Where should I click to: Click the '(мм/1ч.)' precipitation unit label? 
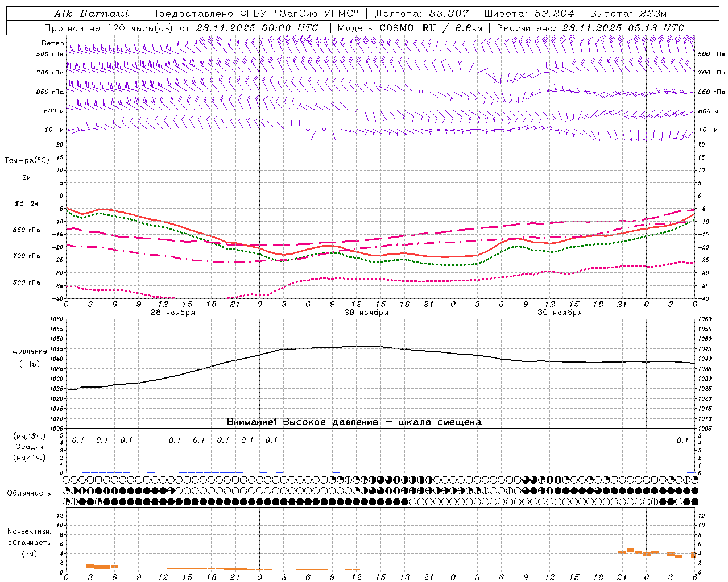29,458
